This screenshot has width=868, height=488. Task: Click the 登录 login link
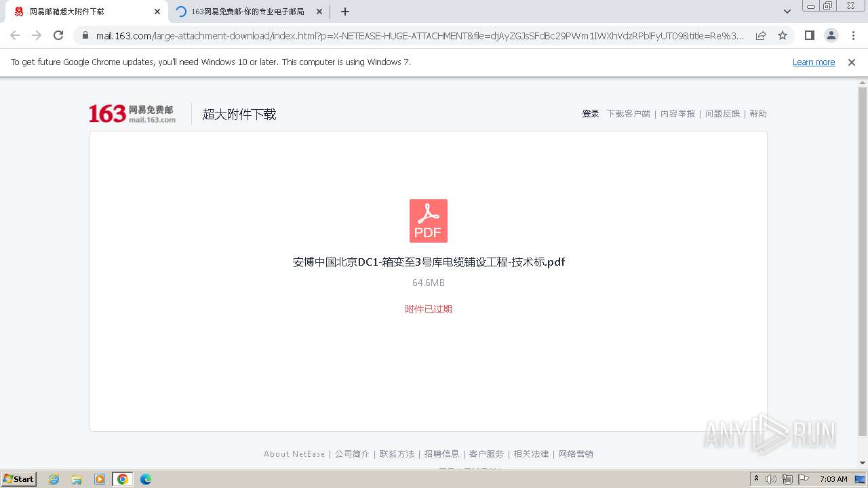pos(591,114)
